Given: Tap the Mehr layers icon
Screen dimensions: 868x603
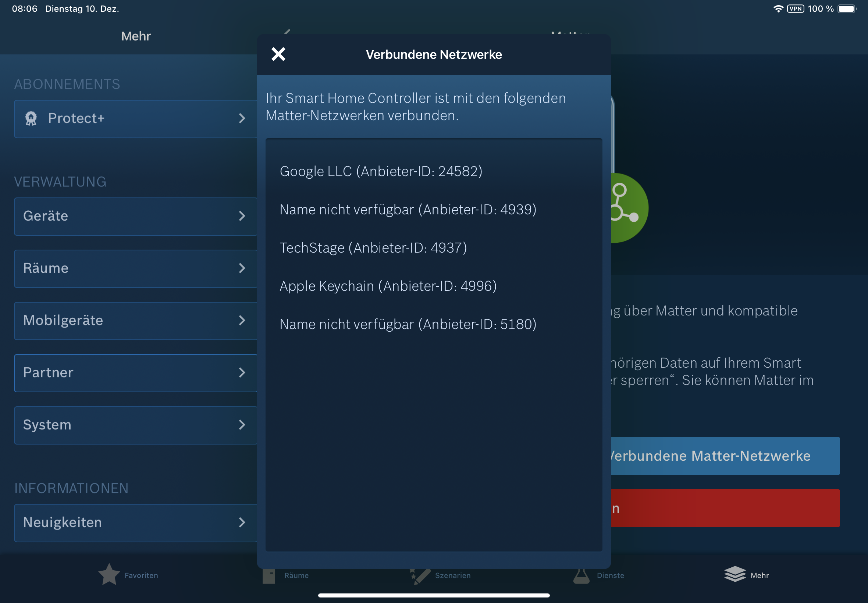Looking at the screenshot, I should [734, 574].
